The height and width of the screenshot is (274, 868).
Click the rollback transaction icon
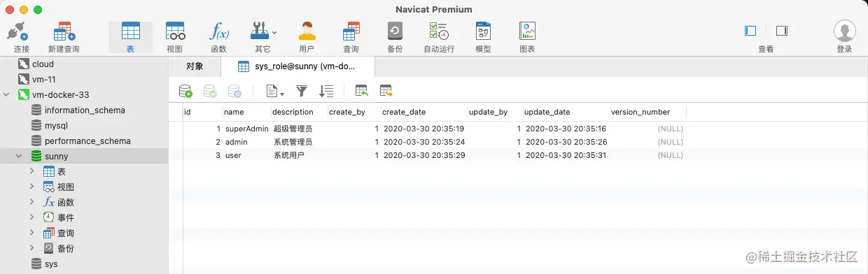coord(234,91)
